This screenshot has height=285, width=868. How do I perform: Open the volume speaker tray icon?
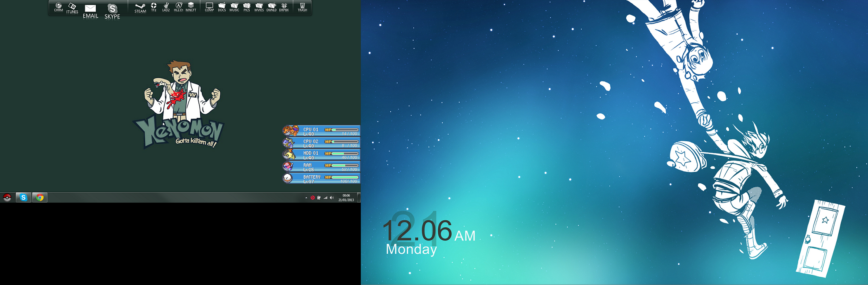point(332,198)
